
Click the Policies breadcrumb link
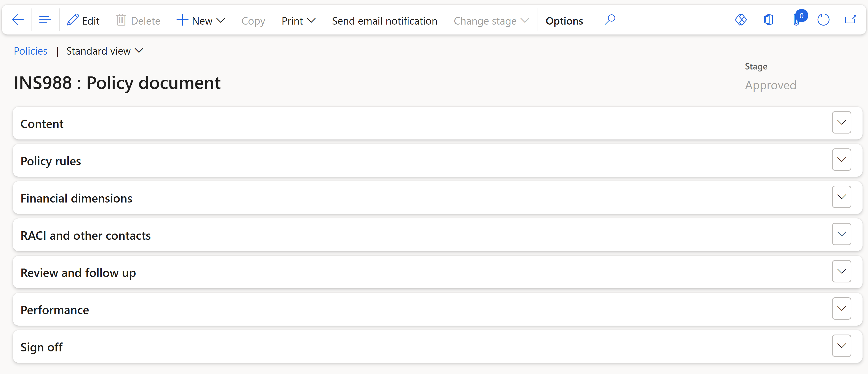(x=30, y=51)
